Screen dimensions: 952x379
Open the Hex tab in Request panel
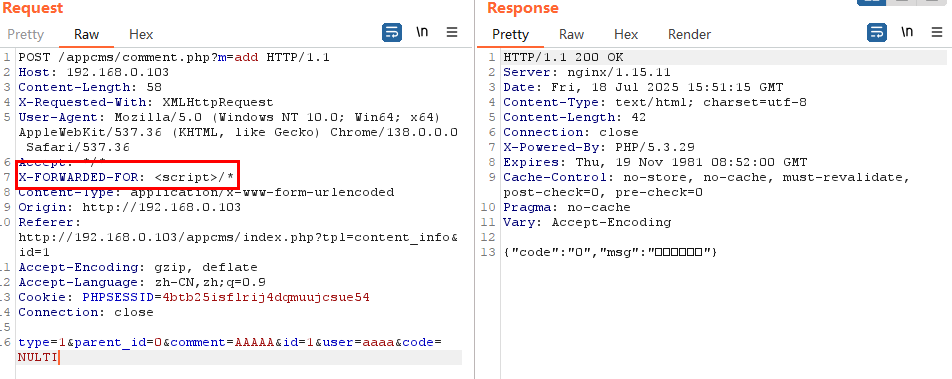click(141, 34)
